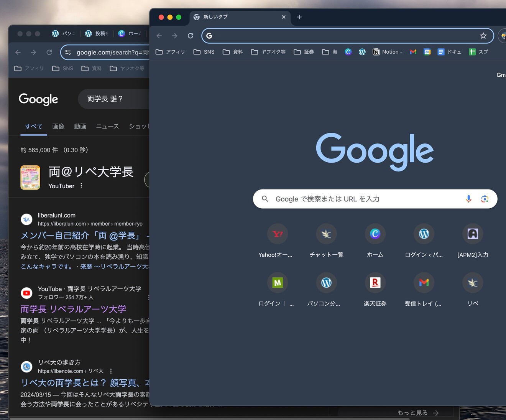Open the WordPress bookmark icon in bookmarks bar

tap(362, 52)
